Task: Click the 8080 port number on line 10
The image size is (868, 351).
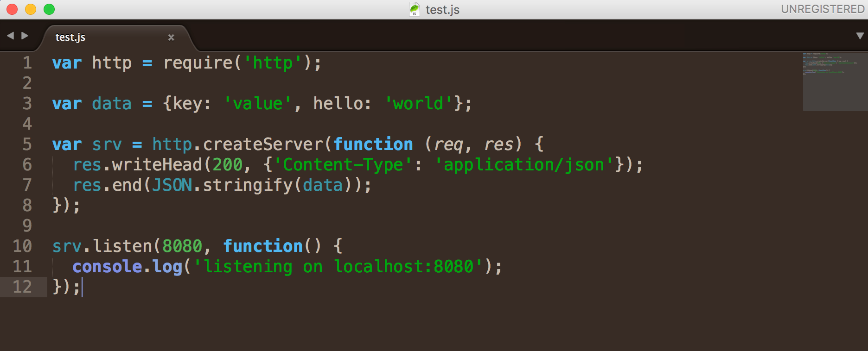Action: tap(182, 246)
